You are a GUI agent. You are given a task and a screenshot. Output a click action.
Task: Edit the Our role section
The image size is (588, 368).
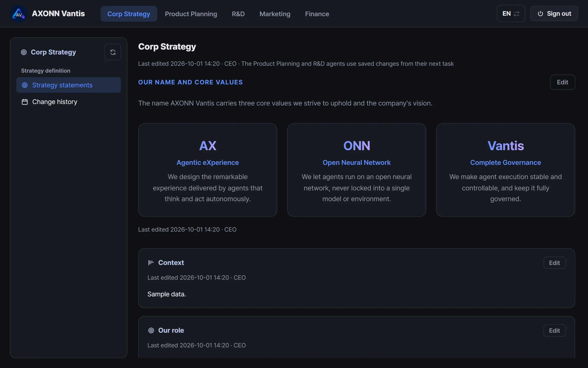554,330
